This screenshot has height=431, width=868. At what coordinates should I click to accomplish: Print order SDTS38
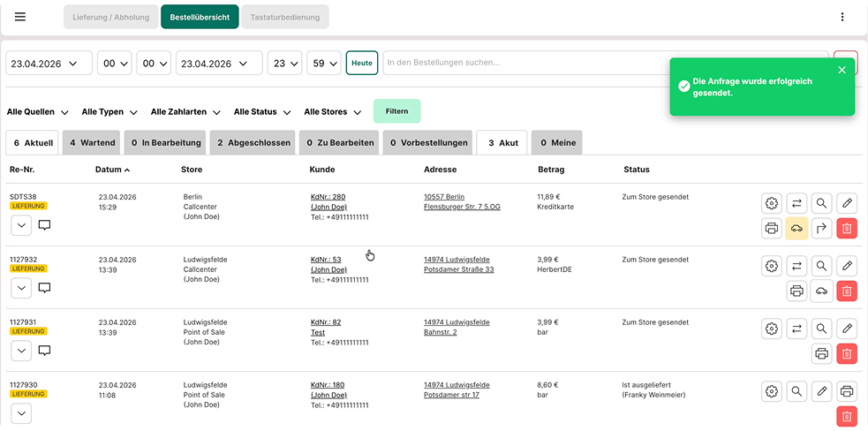(771, 228)
